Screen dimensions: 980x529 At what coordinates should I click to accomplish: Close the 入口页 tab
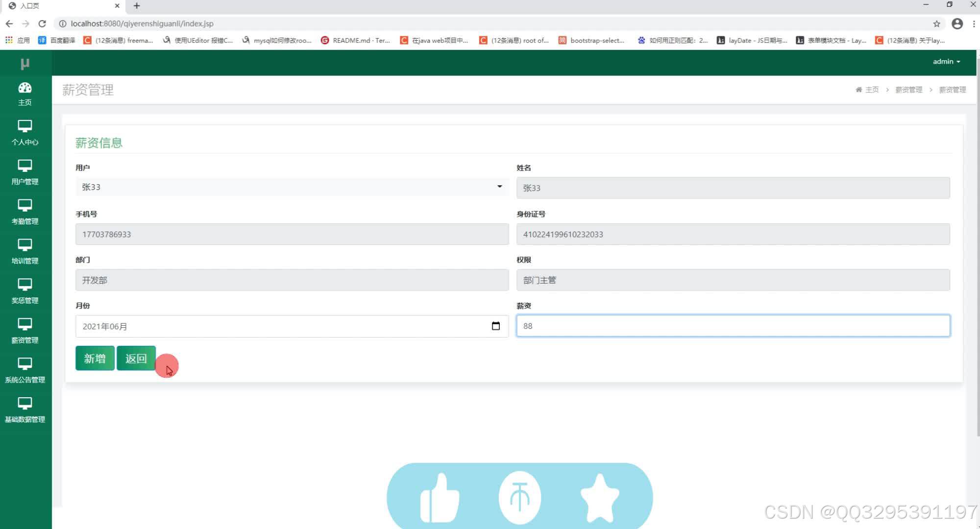[117, 6]
